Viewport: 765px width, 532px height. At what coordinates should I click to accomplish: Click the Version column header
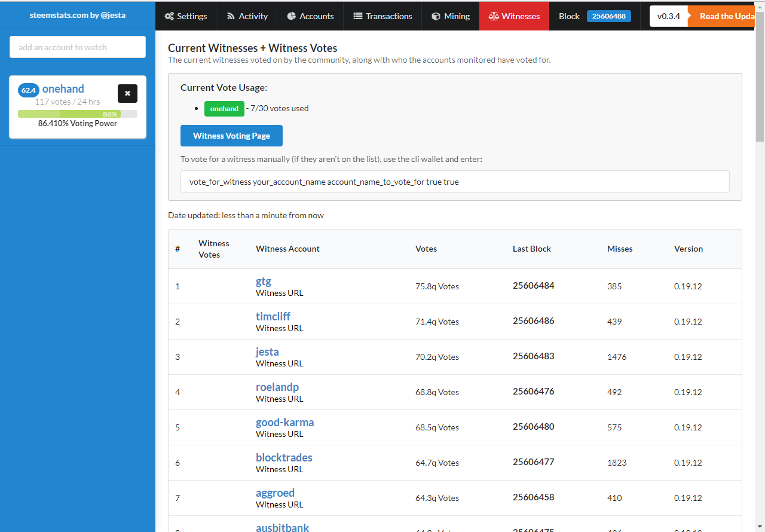(x=688, y=249)
